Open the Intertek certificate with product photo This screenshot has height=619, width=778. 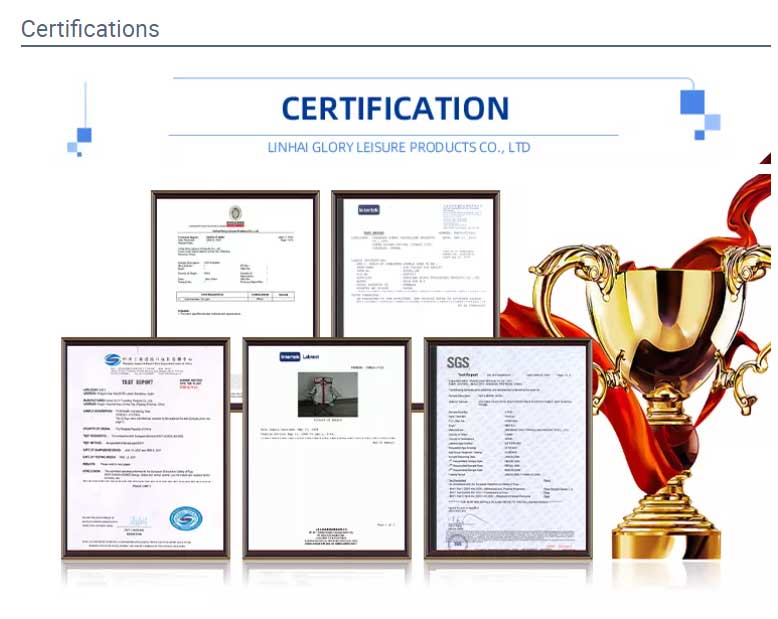327,448
